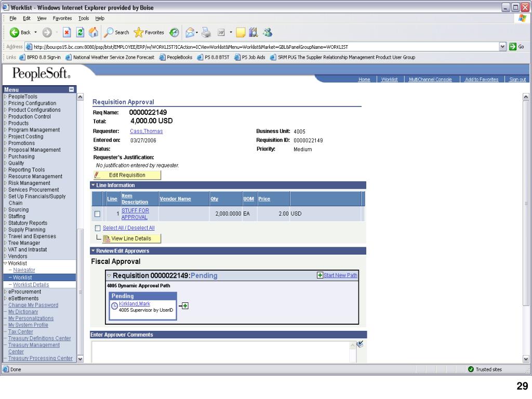The height and width of the screenshot is (399, 532).
Task: Open the File menu
Action: (13, 18)
